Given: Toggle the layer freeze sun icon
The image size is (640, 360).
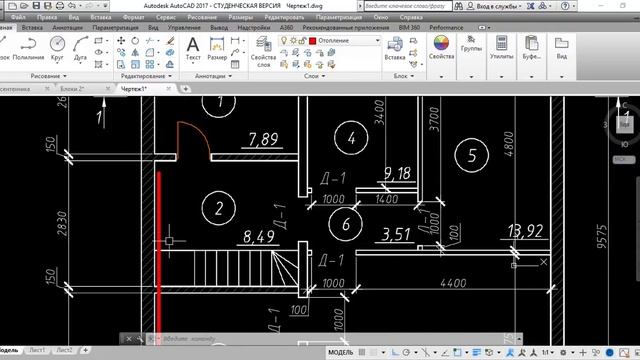Looking at the screenshot, I should click(293, 40).
